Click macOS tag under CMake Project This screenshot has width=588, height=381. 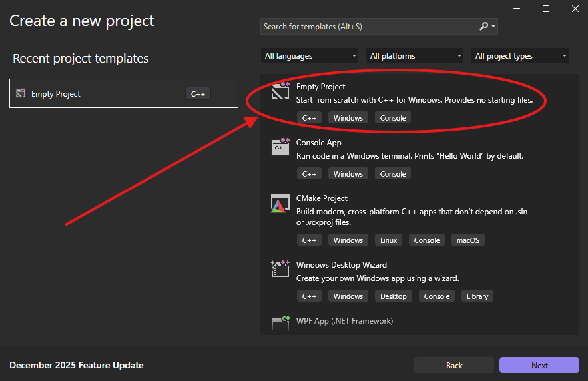(468, 240)
